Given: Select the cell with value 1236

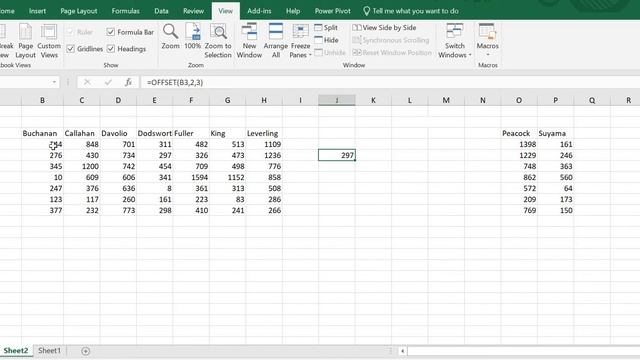Looking at the screenshot, I should [264, 155].
